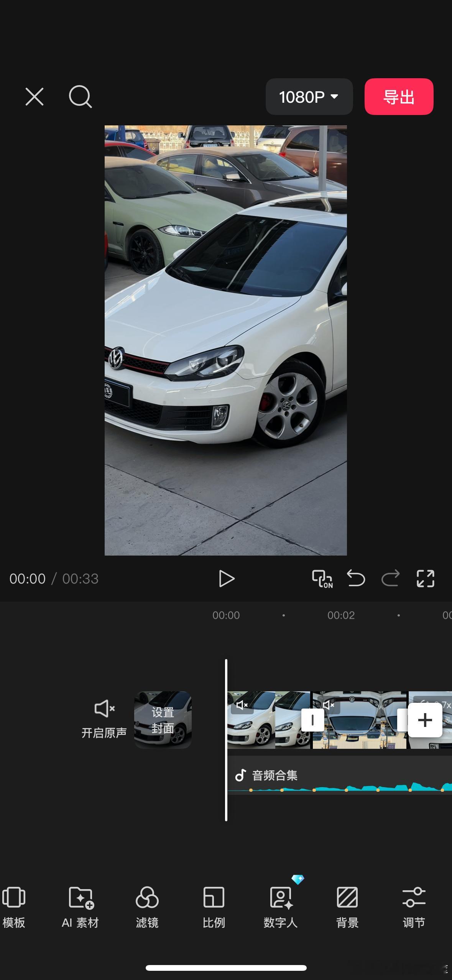Add a new clip with plus button

coord(425,720)
